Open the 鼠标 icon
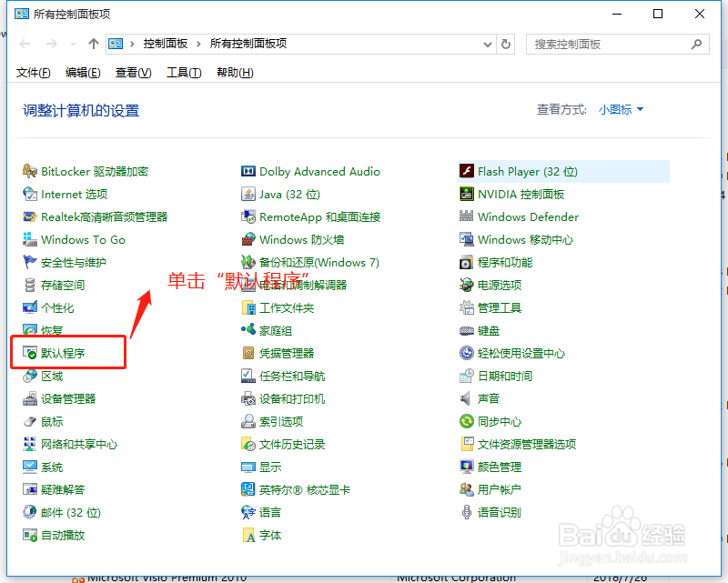The height and width of the screenshot is (583, 728). coord(30,421)
